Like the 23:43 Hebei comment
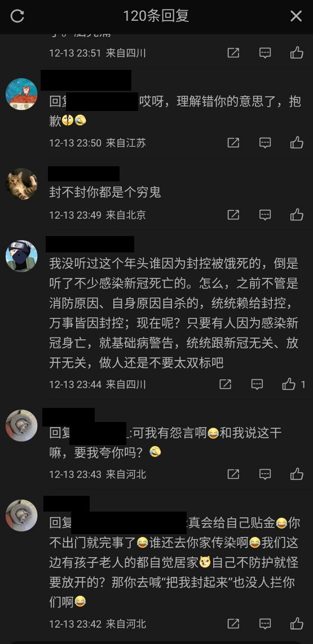The height and width of the screenshot is (644, 313). coord(297,474)
